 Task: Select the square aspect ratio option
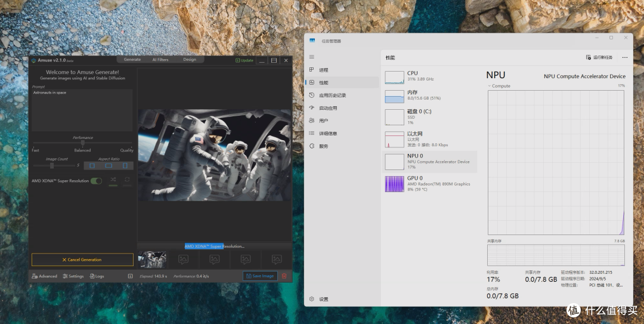pyautogui.click(x=92, y=166)
